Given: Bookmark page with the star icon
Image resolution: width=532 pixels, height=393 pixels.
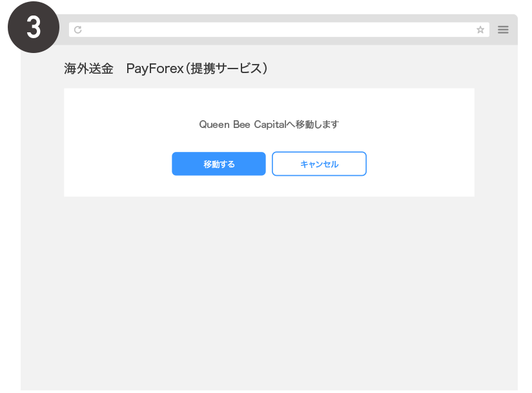Looking at the screenshot, I should (x=480, y=30).
